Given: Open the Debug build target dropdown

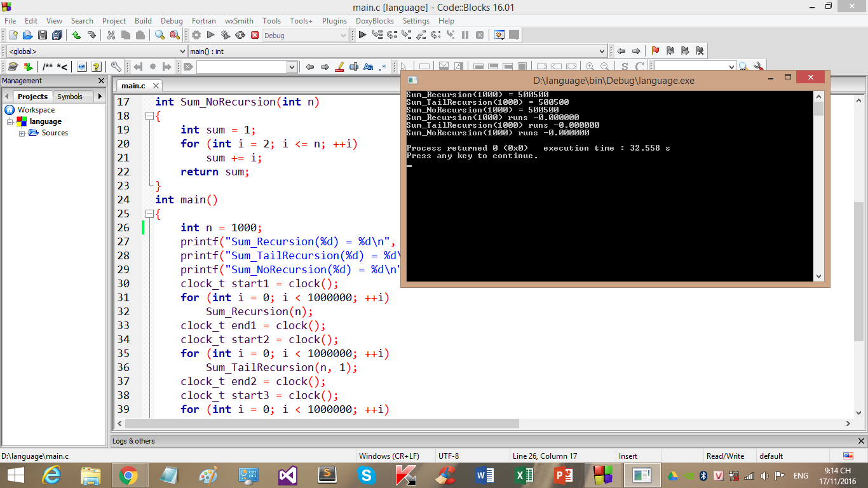Looking at the screenshot, I should coord(343,36).
